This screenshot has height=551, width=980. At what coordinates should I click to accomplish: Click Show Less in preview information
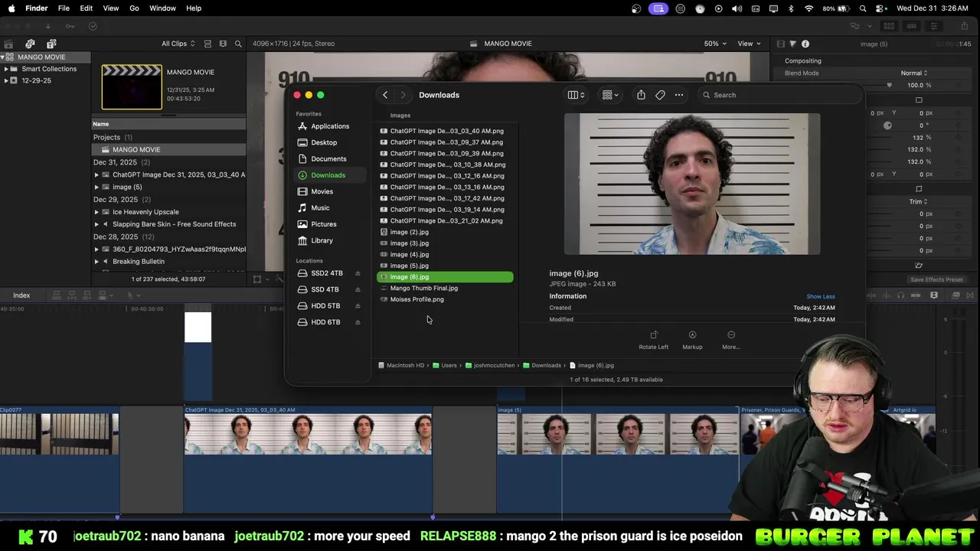[x=821, y=297]
